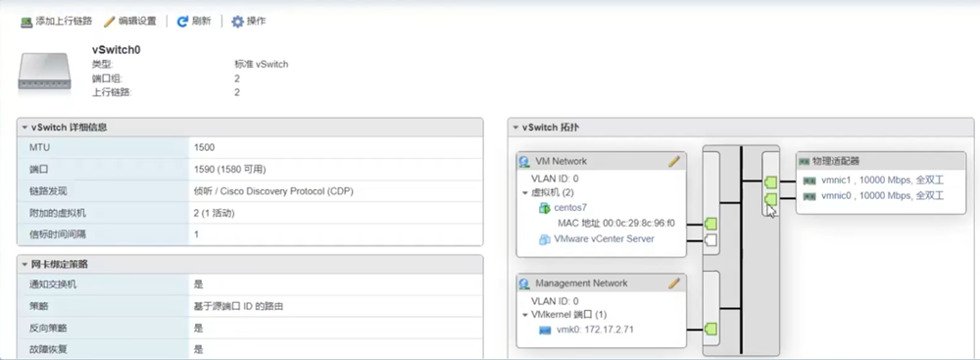The width and height of the screenshot is (980, 360).
Task: Click the vSwitch0 switch image
Action: point(44,71)
